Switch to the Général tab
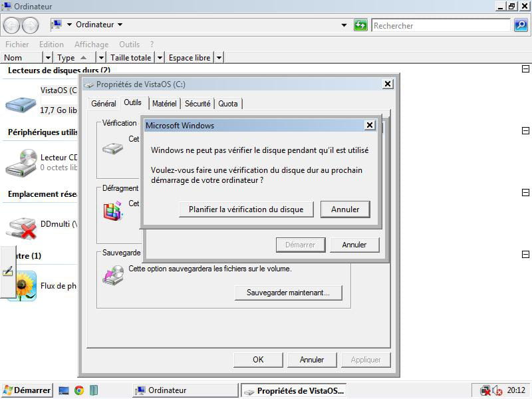The width and height of the screenshot is (532, 399). [x=104, y=104]
